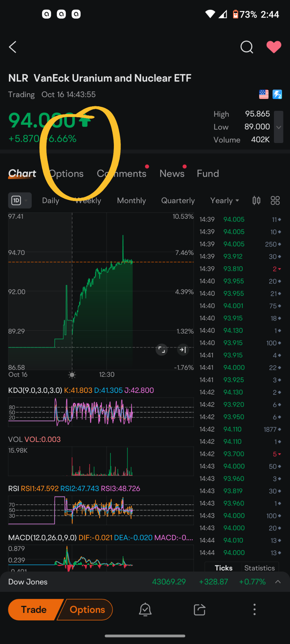Screen dimensions: 290x644
Task: Open the Yearly period dropdown
Action: [x=225, y=201]
